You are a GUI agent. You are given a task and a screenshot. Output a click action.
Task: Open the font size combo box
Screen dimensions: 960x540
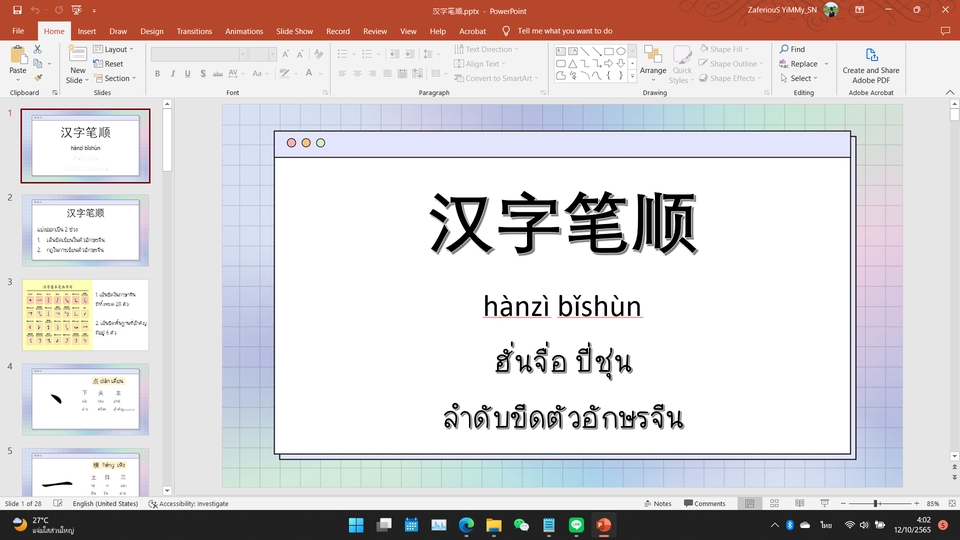click(263, 54)
